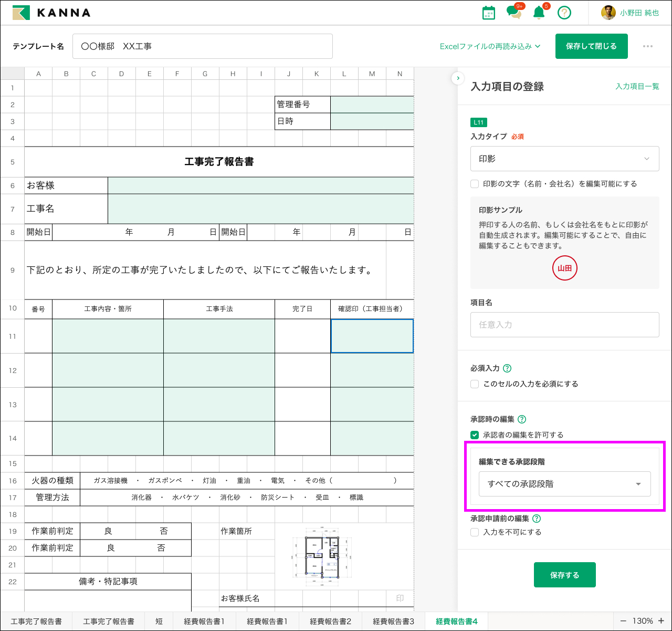This screenshot has width=672, height=631.
Task: Enable editing of stamp text checkbox
Action: pos(475,184)
